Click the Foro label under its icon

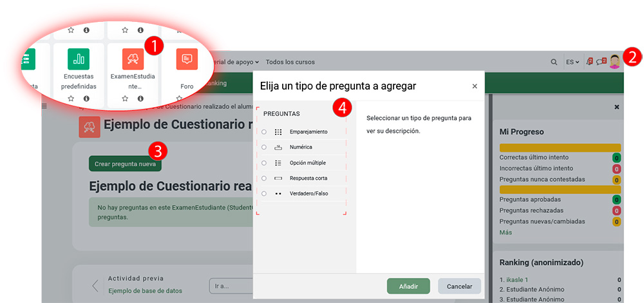pyautogui.click(x=187, y=87)
